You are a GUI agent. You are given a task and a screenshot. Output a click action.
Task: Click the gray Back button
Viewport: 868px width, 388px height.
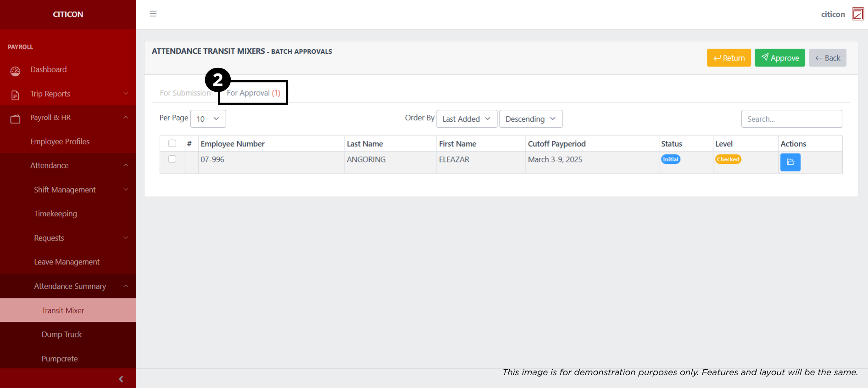(827, 58)
